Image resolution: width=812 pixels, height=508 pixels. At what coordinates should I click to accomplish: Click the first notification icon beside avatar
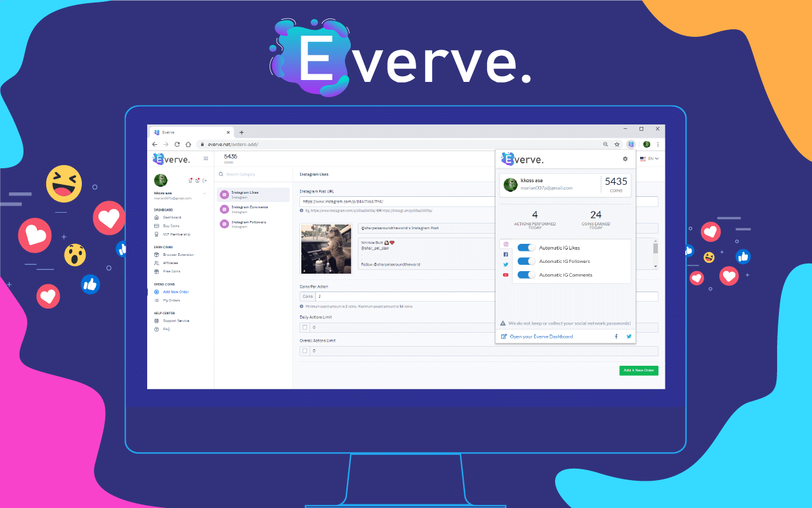click(x=190, y=181)
